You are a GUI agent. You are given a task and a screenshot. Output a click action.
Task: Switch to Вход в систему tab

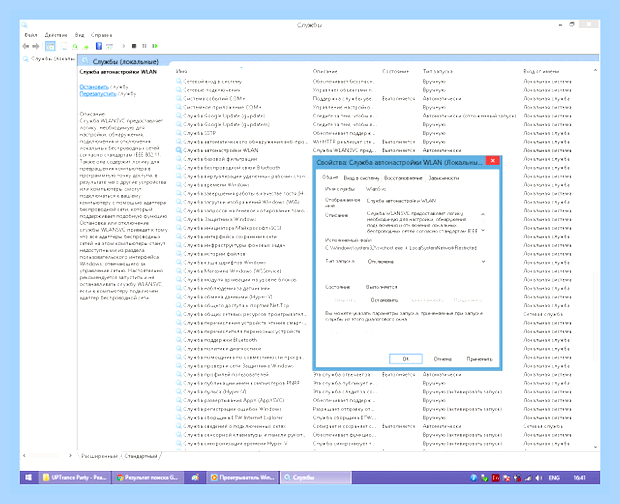[361, 178]
